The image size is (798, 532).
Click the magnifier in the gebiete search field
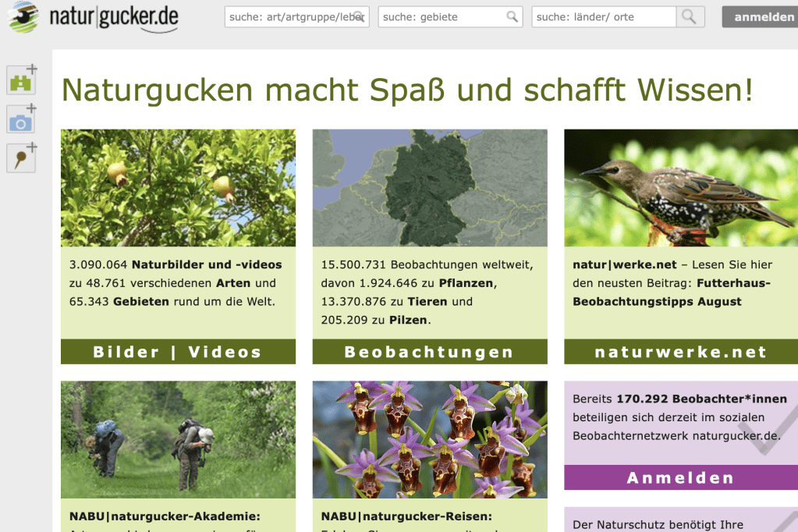point(512,16)
